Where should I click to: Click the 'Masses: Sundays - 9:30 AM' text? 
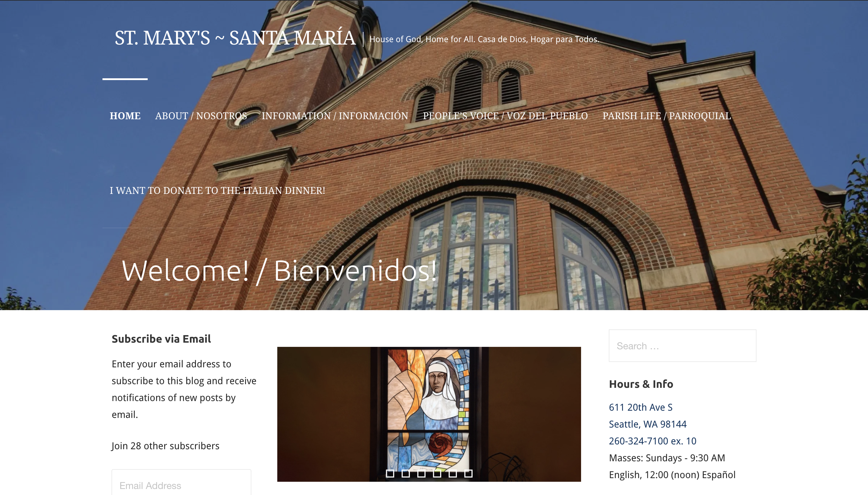pos(667,458)
